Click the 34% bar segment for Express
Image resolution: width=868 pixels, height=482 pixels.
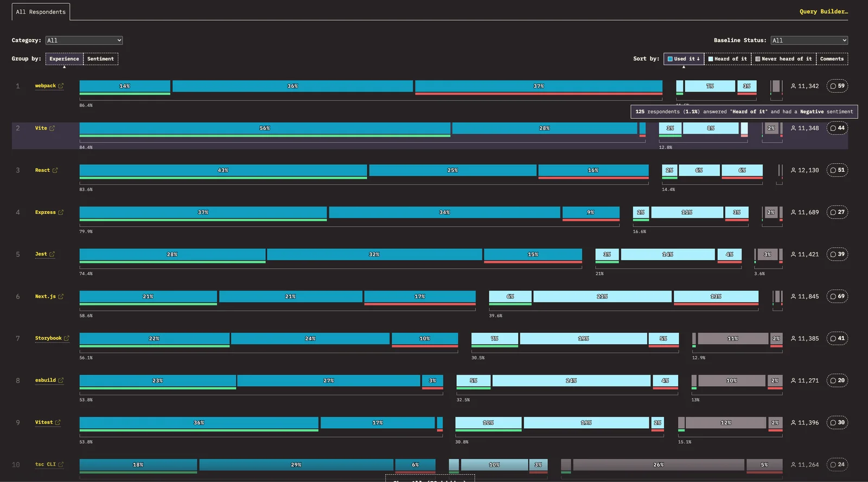click(444, 212)
